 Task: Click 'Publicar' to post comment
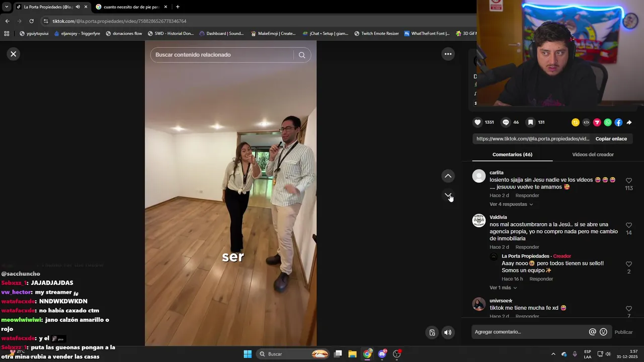point(623,332)
